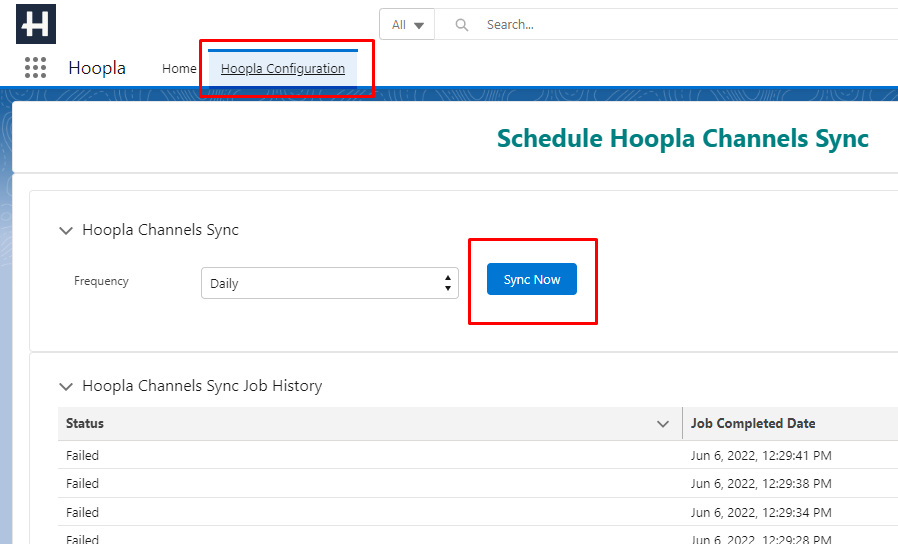Viewport: 898px width, 544px height.
Task: Select Failed status in the 12:29:38 PM row
Action: (82, 483)
